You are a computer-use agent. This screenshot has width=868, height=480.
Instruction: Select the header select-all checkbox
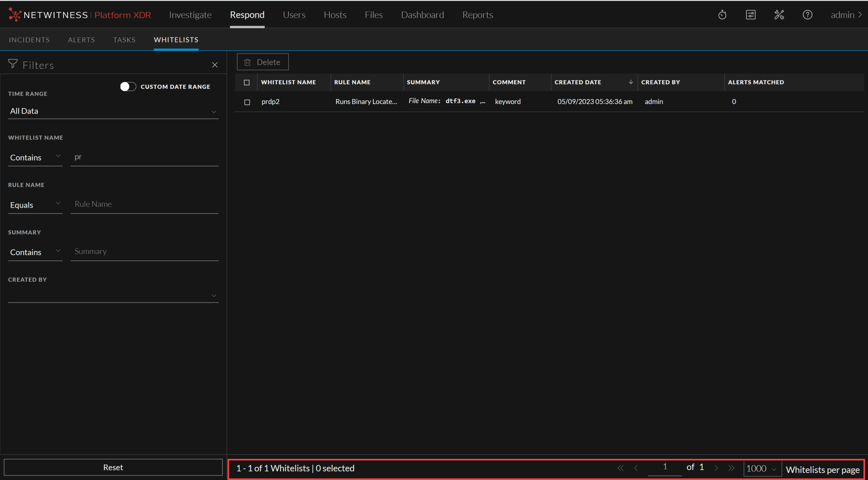tap(246, 82)
